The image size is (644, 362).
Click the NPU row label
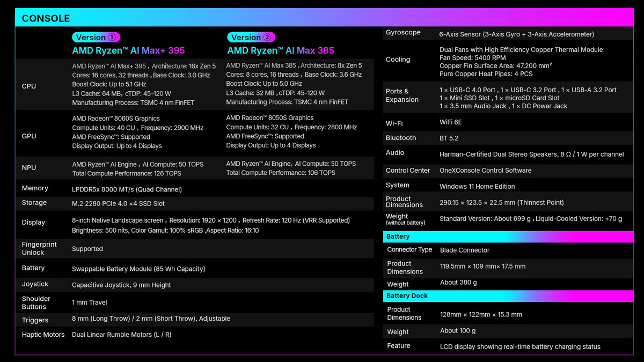(29, 168)
